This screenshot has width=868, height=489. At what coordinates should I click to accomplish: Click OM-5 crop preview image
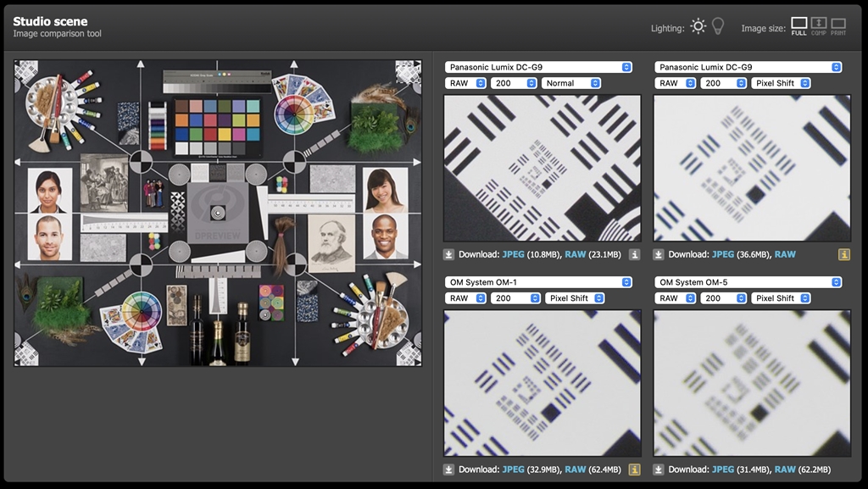753,383
